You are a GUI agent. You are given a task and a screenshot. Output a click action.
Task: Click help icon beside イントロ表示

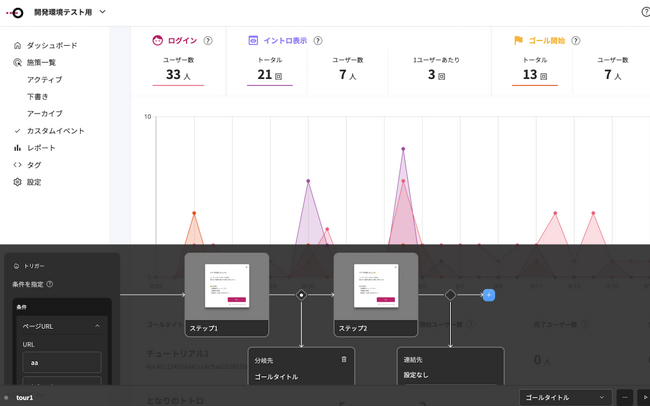(x=318, y=41)
